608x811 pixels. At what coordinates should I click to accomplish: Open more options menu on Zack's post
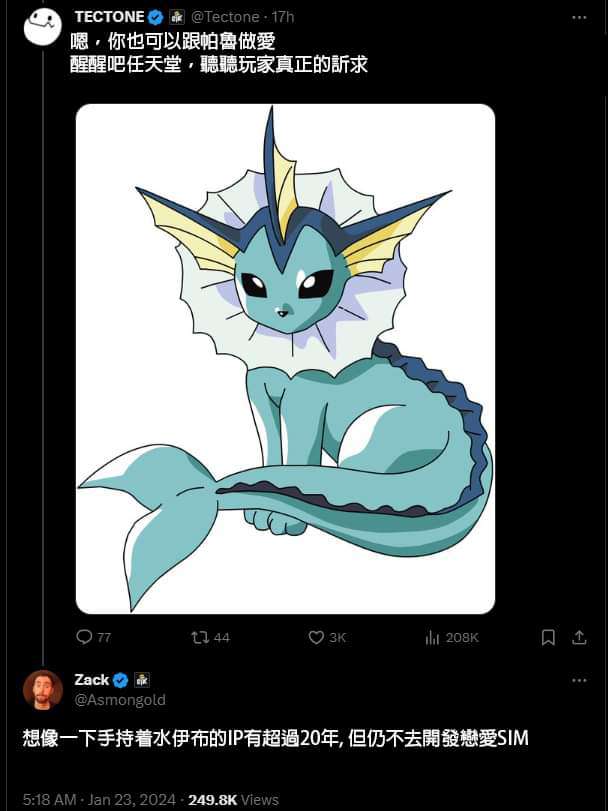tap(579, 680)
